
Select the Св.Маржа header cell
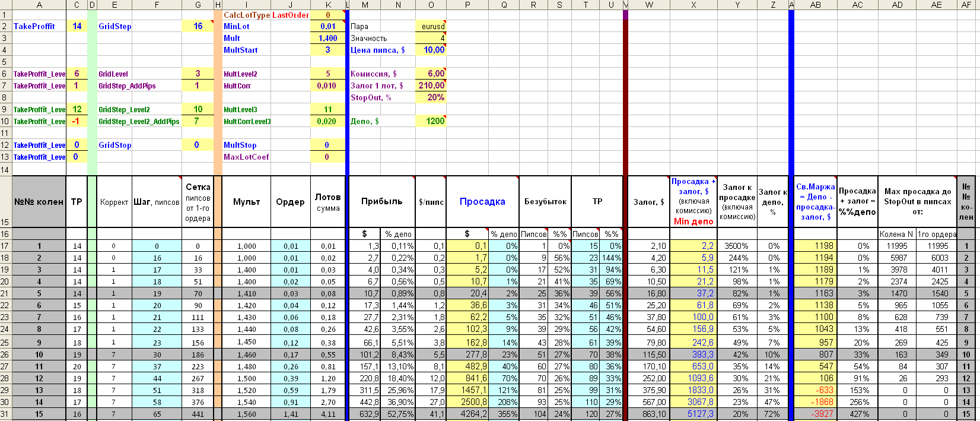[x=816, y=202]
